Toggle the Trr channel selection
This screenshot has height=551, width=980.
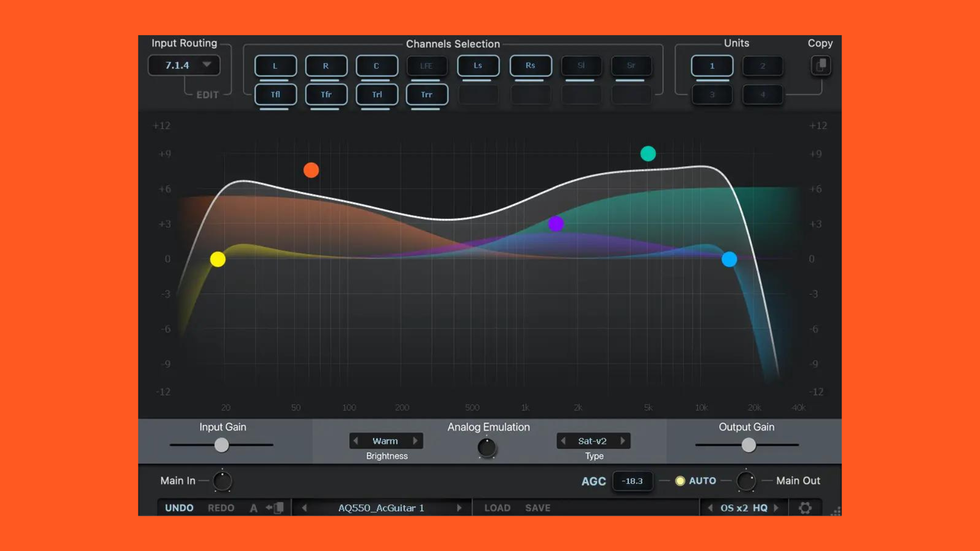click(x=427, y=94)
